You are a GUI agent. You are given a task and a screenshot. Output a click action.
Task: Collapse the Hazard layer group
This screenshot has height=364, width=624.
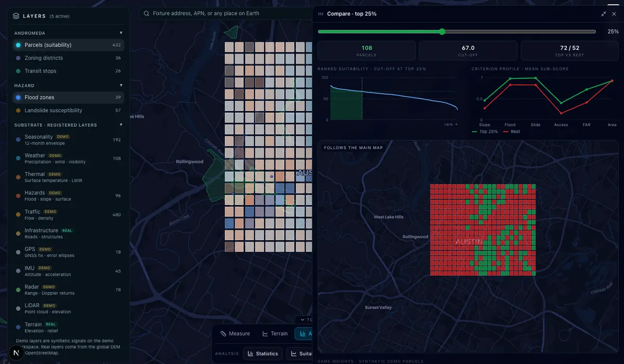click(x=121, y=85)
